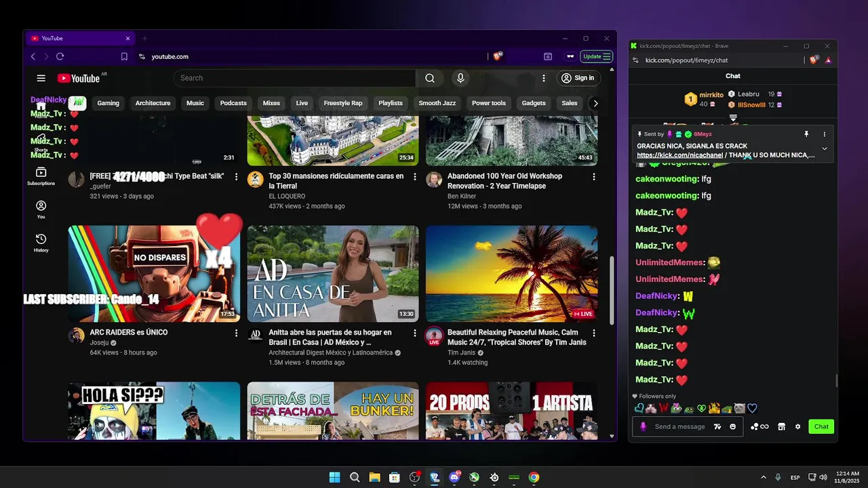Open the Subscriptions sidebar icon
868x488 pixels.
click(41, 176)
